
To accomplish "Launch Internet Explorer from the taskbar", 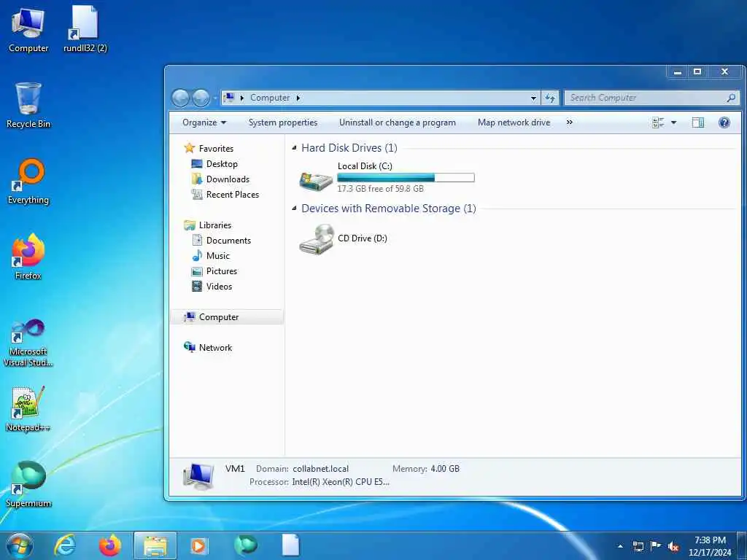I will [x=64, y=545].
